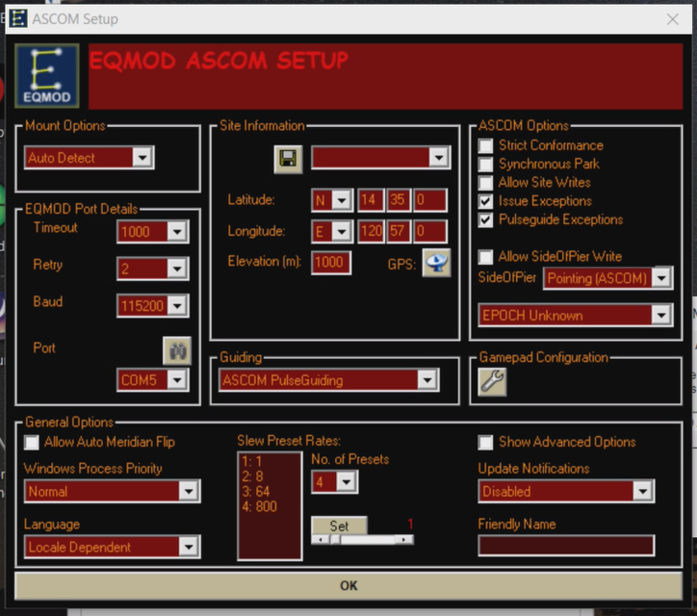
Task: Click the latitude seconds field
Action: [429, 200]
